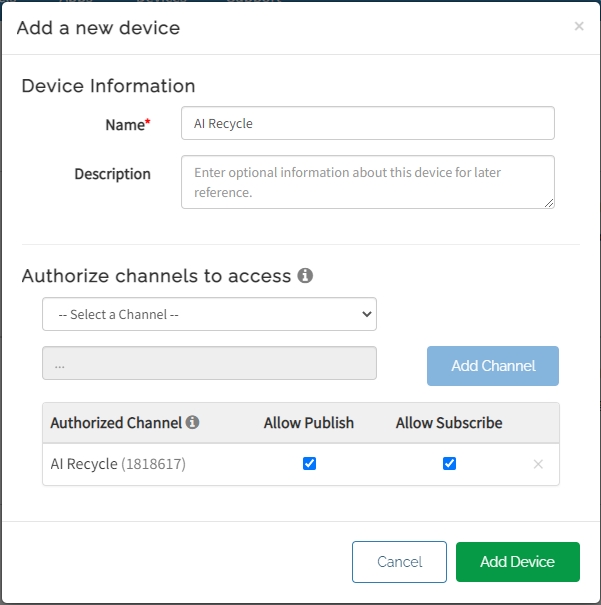
Task: Click the Allow Subscribe column header
Action: click(x=449, y=423)
